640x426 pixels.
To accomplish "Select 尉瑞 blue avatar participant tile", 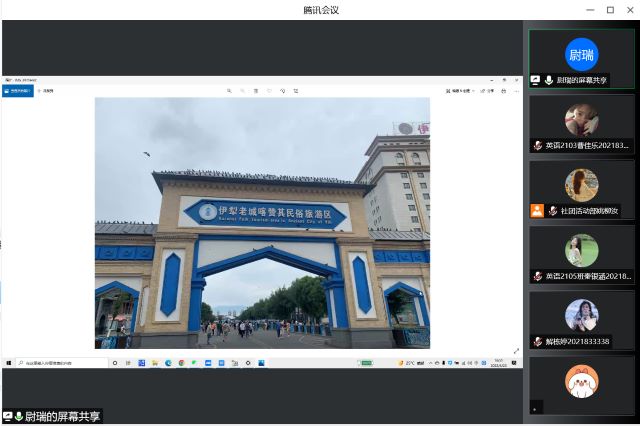I will (581, 59).
